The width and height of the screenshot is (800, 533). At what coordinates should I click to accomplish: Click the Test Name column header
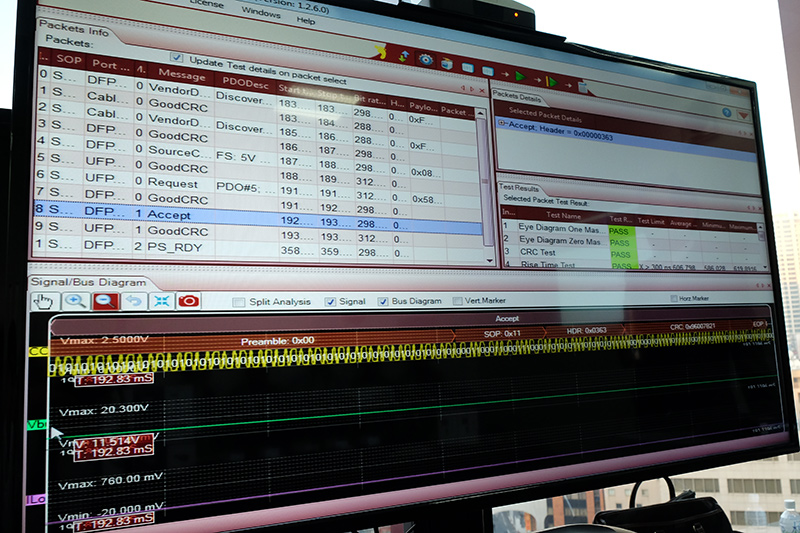[563, 216]
